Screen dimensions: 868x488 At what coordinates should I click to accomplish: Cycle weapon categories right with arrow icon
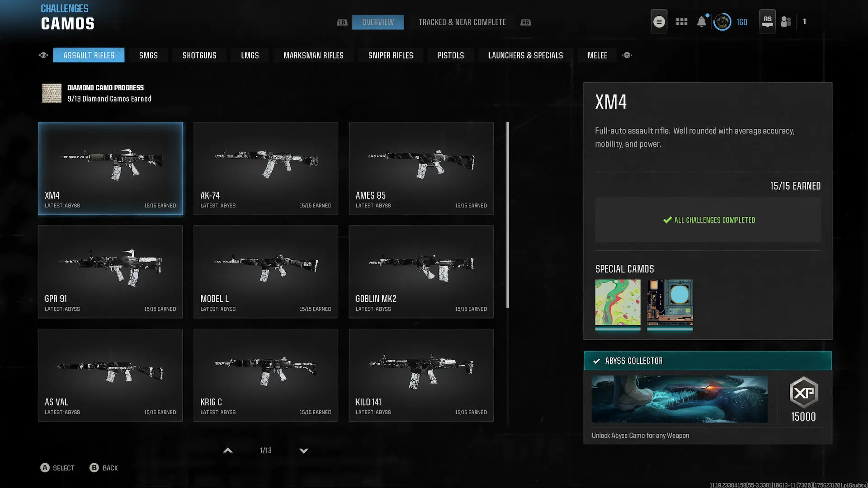point(627,55)
